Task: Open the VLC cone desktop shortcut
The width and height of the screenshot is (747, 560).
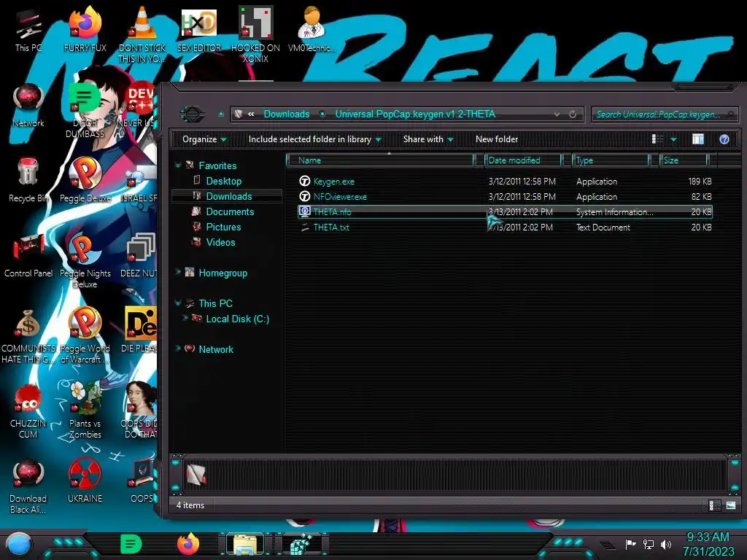Action: click(x=142, y=34)
